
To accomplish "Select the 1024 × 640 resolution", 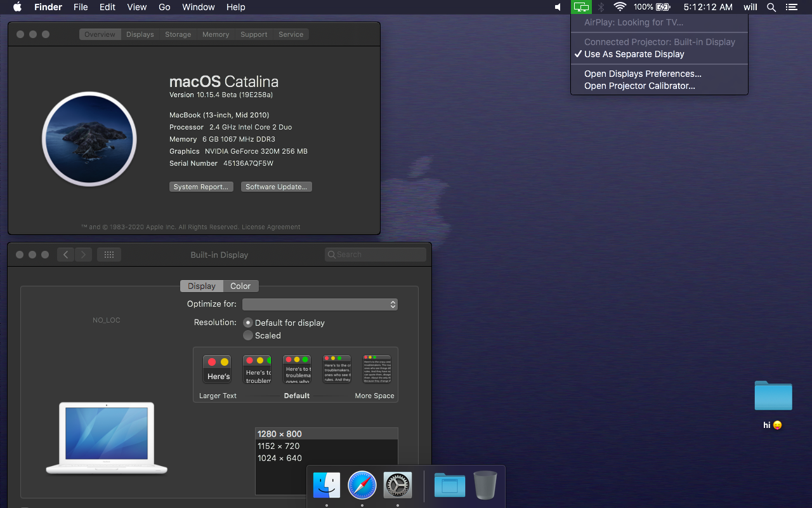I will [x=327, y=458].
